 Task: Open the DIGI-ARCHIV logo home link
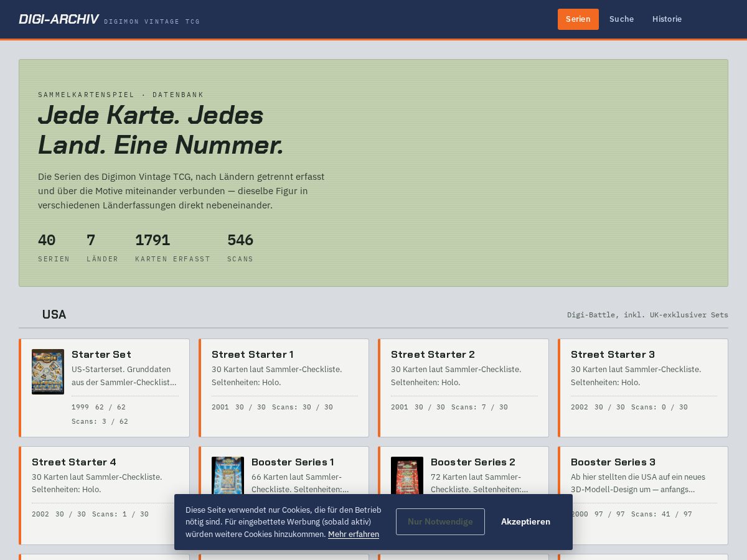[x=59, y=19]
